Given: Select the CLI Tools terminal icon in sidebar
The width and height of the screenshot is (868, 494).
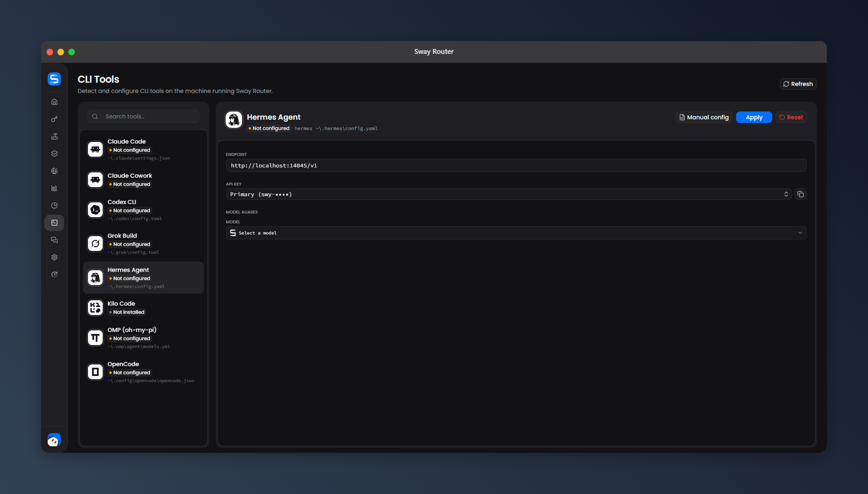Looking at the screenshot, I should click(x=54, y=223).
